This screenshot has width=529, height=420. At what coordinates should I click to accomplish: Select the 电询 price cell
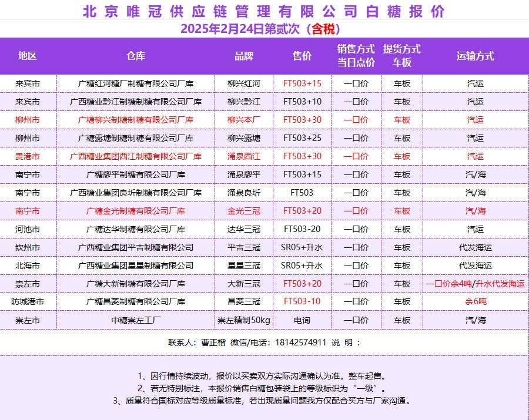pos(302,320)
